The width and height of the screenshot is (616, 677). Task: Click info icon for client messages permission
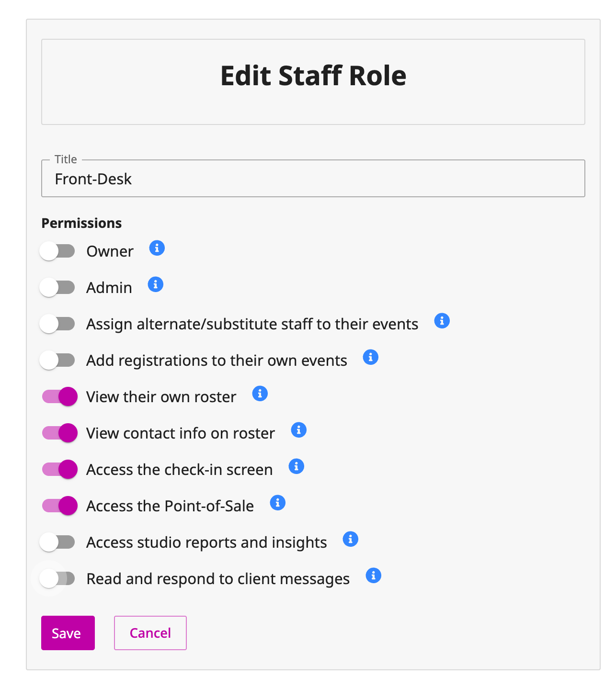click(374, 575)
